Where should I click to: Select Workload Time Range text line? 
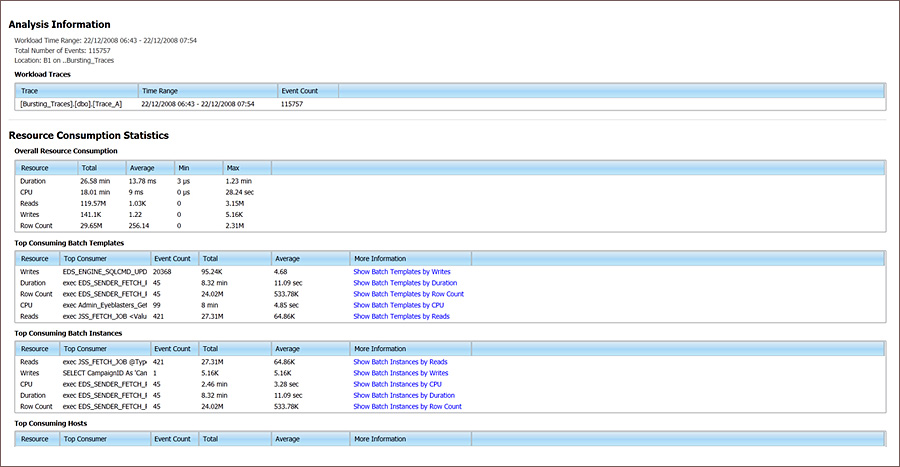106,41
